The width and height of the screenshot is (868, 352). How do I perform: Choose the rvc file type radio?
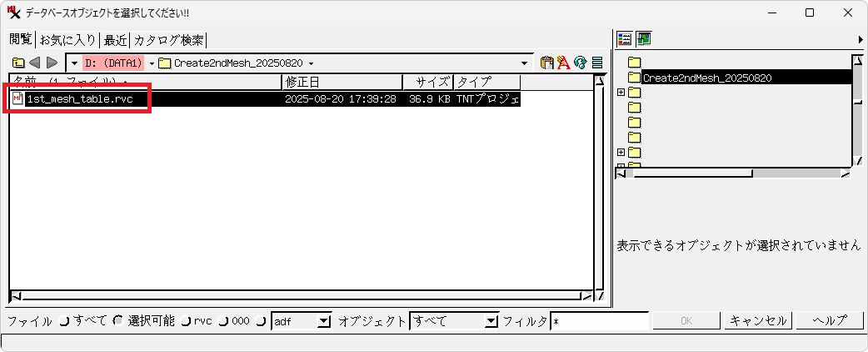pyautogui.click(x=186, y=321)
